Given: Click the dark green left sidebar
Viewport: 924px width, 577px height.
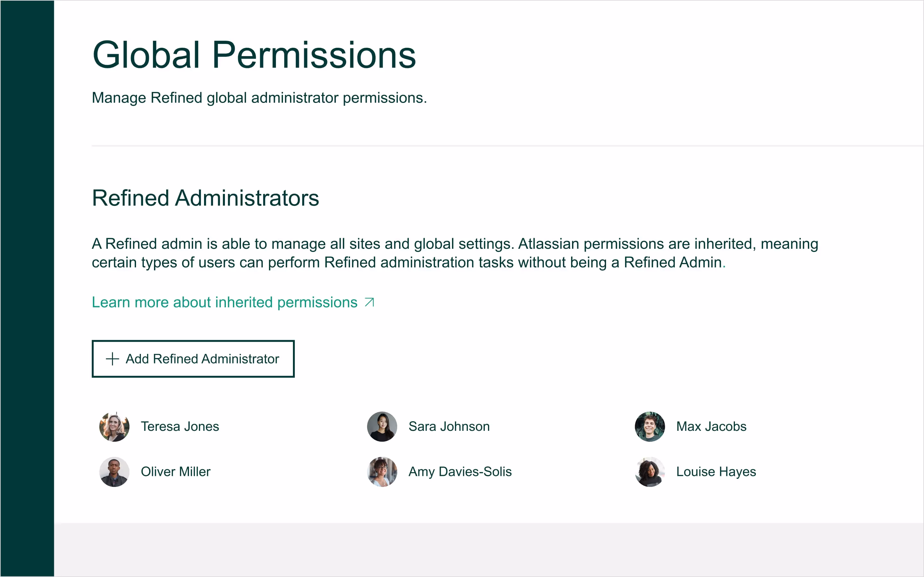Looking at the screenshot, I should (27, 288).
